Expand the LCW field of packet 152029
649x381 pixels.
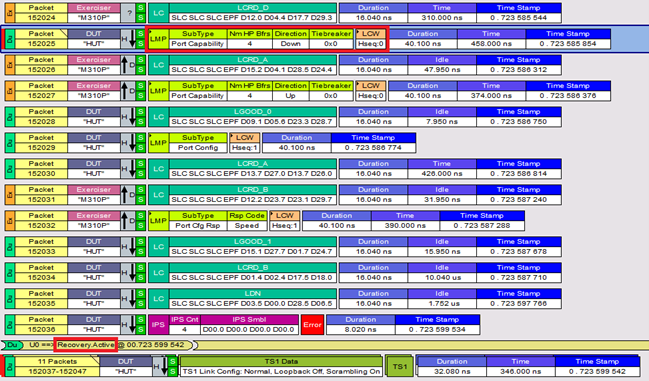click(245, 143)
